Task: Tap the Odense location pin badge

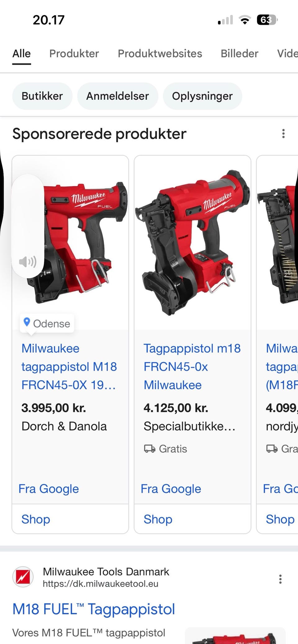Action: click(x=47, y=324)
